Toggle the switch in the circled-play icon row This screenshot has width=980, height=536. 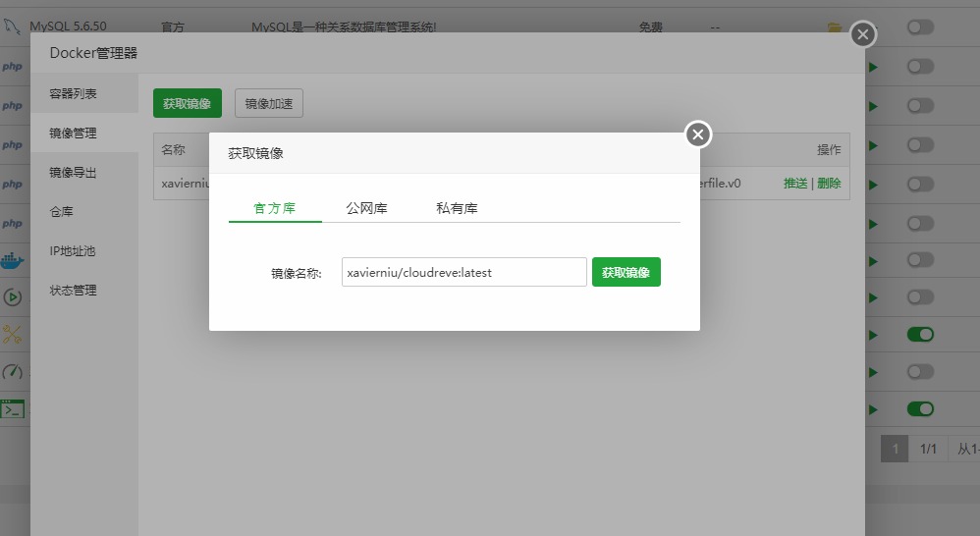(921, 297)
